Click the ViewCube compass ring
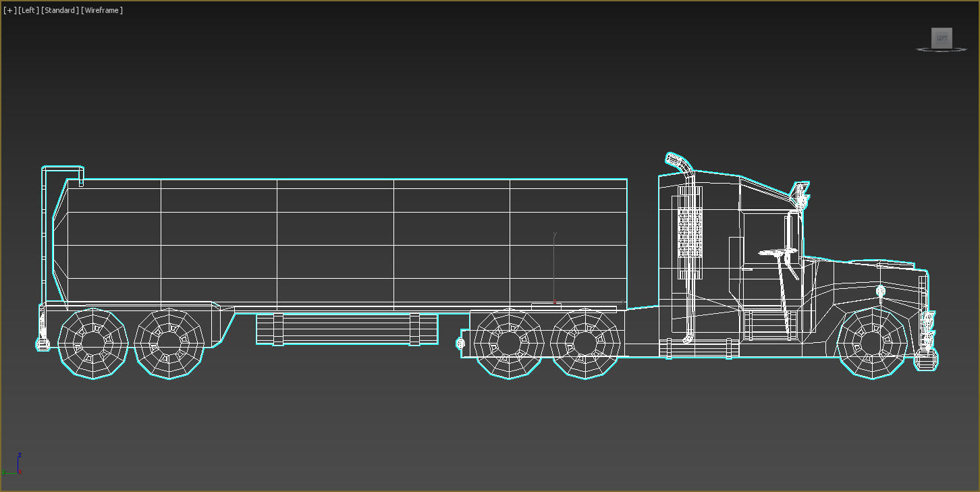Viewport: 980px width, 492px height. (x=942, y=49)
